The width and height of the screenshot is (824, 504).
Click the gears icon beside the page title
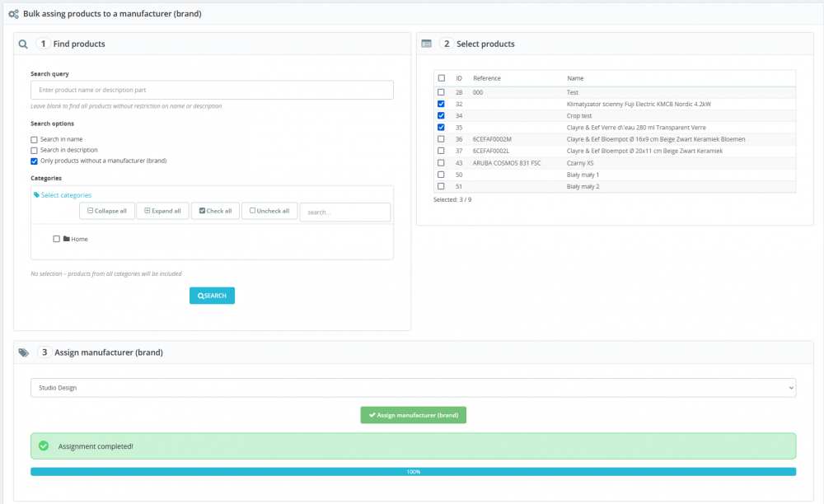tap(14, 14)
